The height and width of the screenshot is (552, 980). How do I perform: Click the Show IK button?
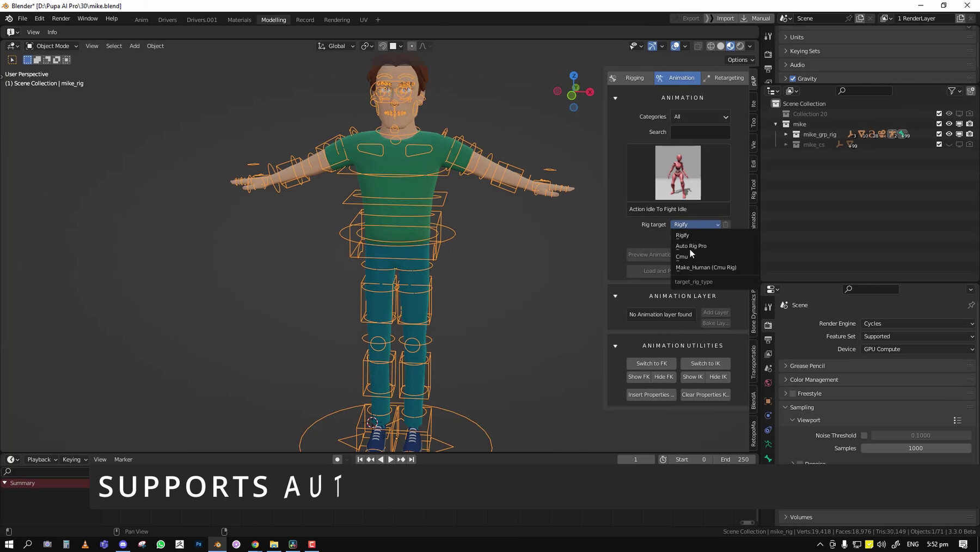693,377
